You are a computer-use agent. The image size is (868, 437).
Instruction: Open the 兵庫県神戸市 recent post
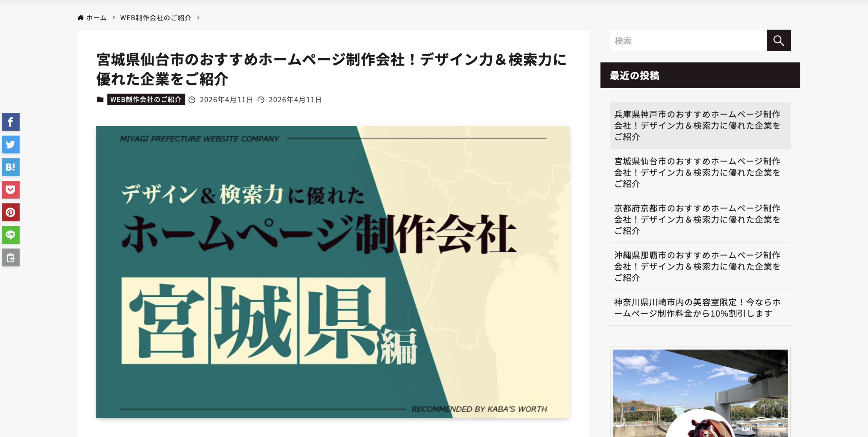click(x=697, y=125)
